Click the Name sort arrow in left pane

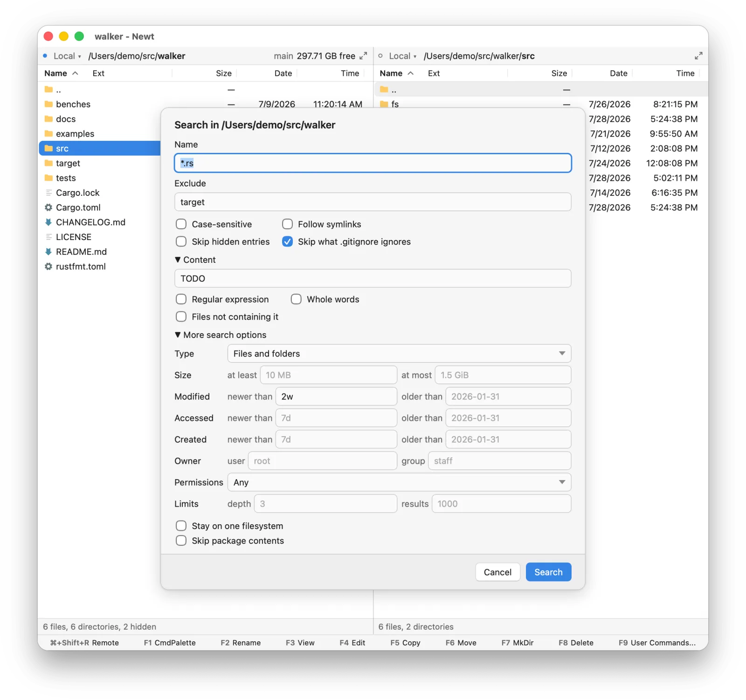[75, 73]
